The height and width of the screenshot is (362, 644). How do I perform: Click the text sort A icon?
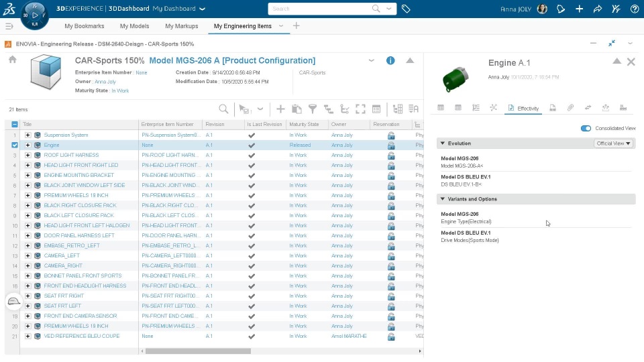(414, 109)
